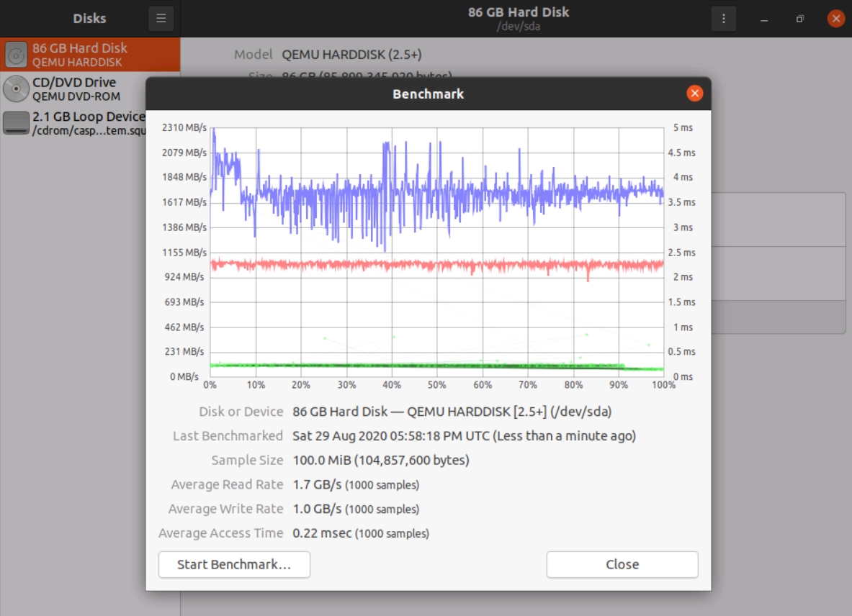Click the Last Benchmarked timestamp text
Image resolution: width=852 pixels, height=616 pixels.
tap(464, 436)
